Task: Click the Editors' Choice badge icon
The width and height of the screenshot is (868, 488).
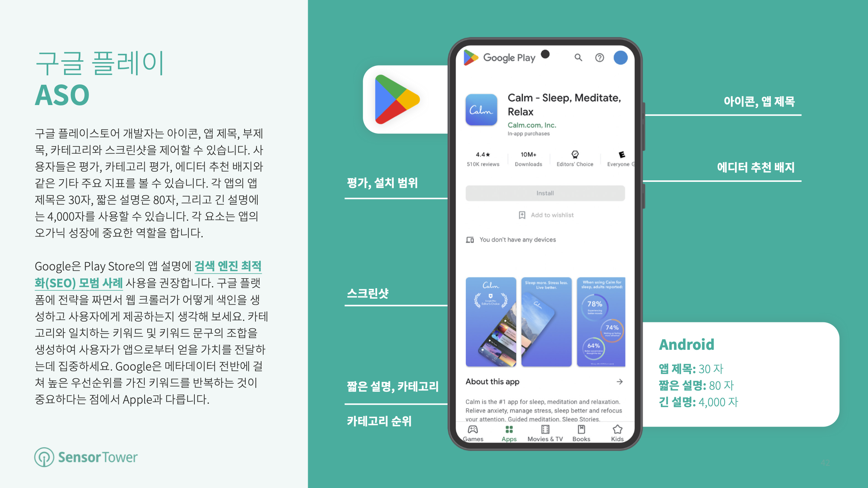Action: [x=573, y=156]
